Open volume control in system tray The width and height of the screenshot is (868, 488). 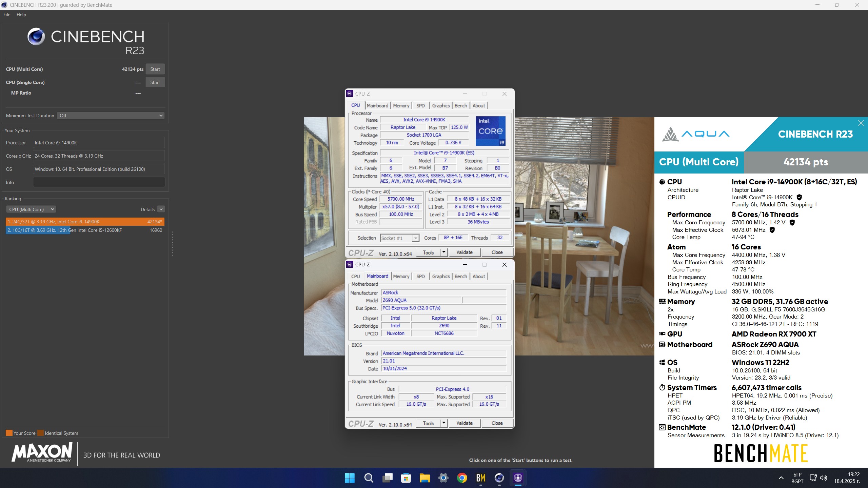824,478
